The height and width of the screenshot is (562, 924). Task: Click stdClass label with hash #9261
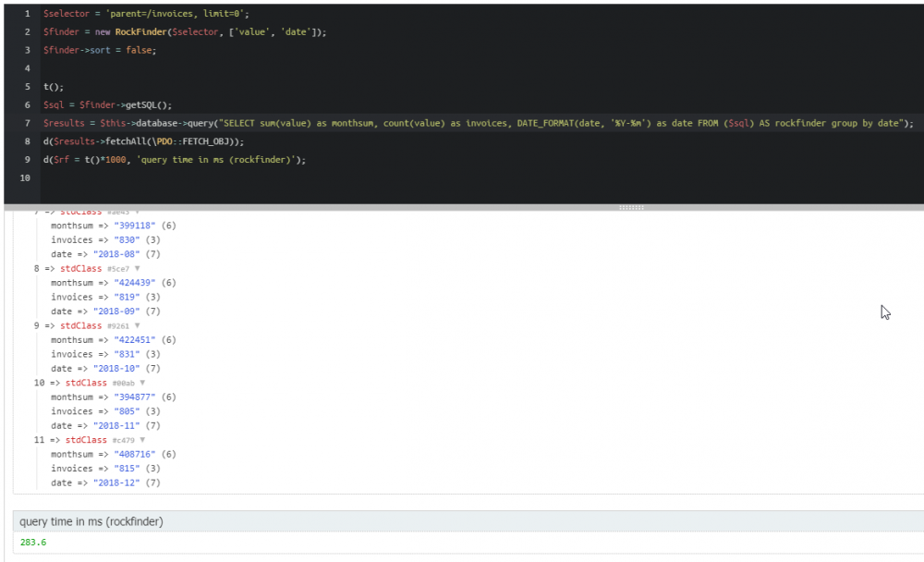pyautogui.click(x=80, y=326)
